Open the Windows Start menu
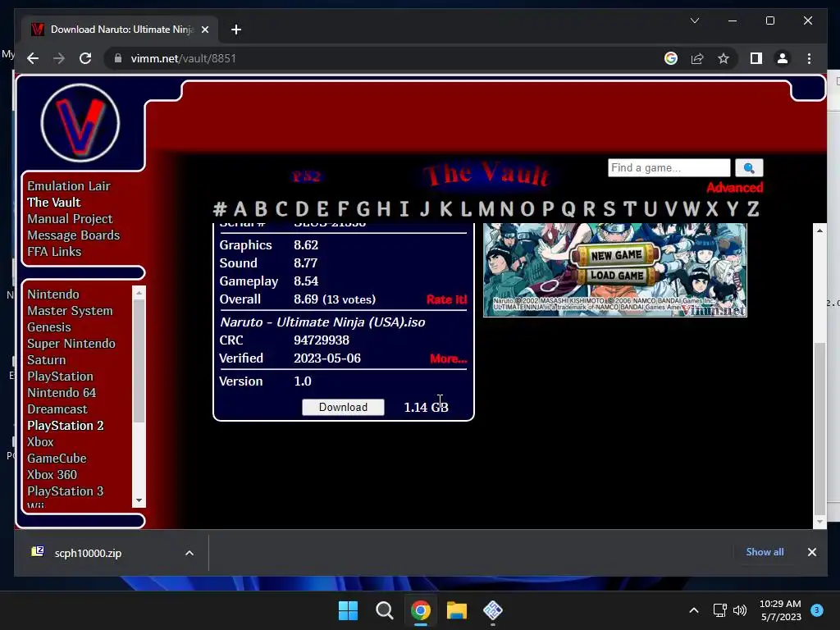The width and height of the screenshot is (840, 630). [x=348, y=610]
